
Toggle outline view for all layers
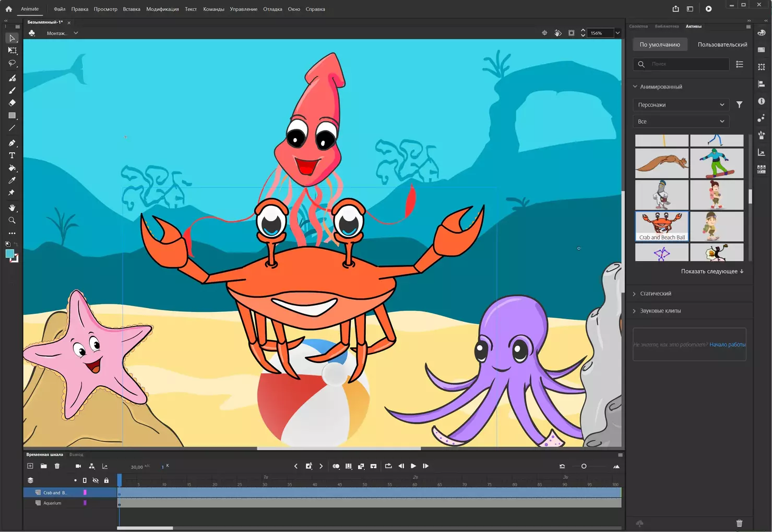tap(85, 480)
